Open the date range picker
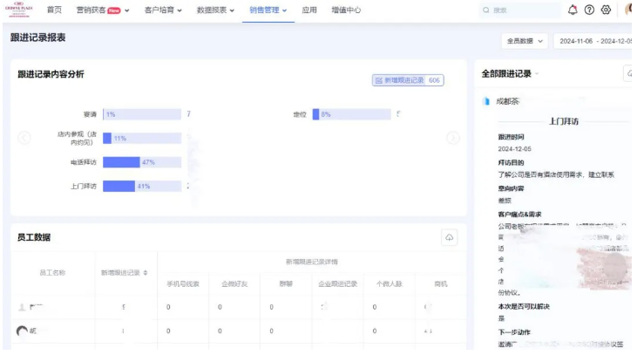This screenshot has width=644, height=355. pyautogui.click(x=597, y=40)
